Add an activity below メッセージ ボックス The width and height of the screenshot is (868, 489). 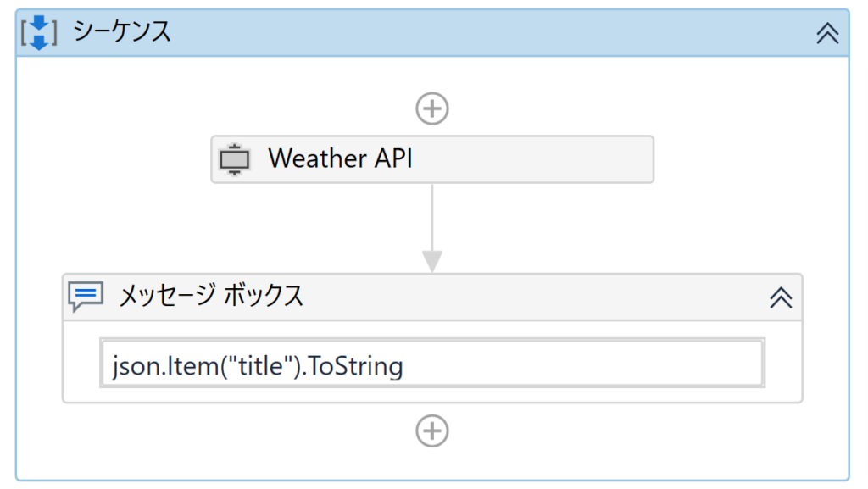coord(432,431)
